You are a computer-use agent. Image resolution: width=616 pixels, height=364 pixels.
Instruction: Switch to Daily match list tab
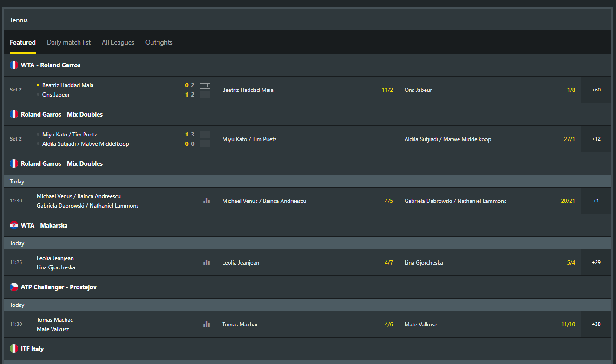click(69, 43)
